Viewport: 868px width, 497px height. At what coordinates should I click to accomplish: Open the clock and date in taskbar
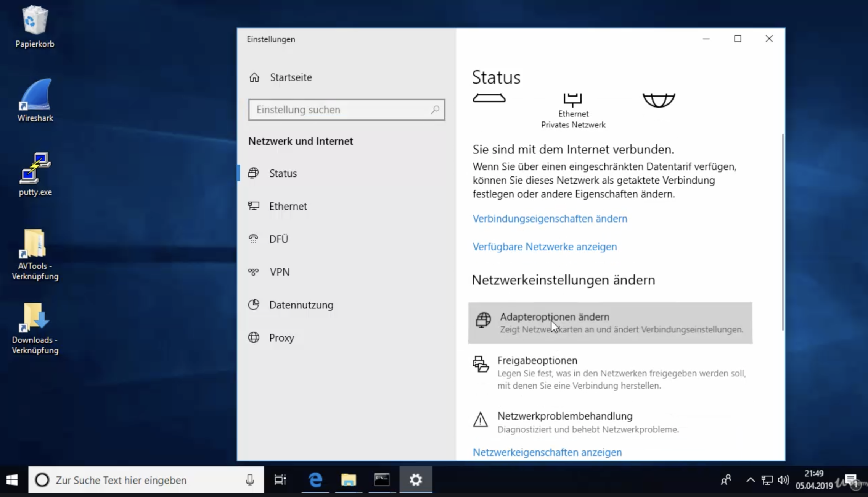click(x=814, y=480)
